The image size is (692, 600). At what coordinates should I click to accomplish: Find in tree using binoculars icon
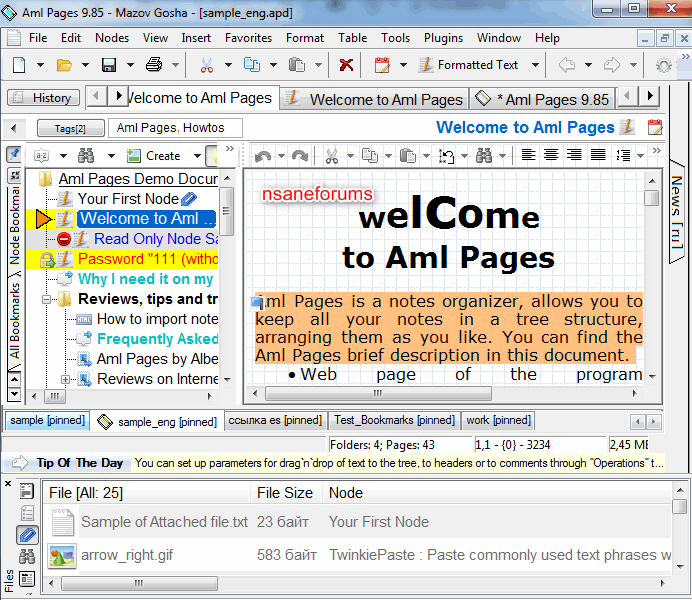(x=86, y=156)
